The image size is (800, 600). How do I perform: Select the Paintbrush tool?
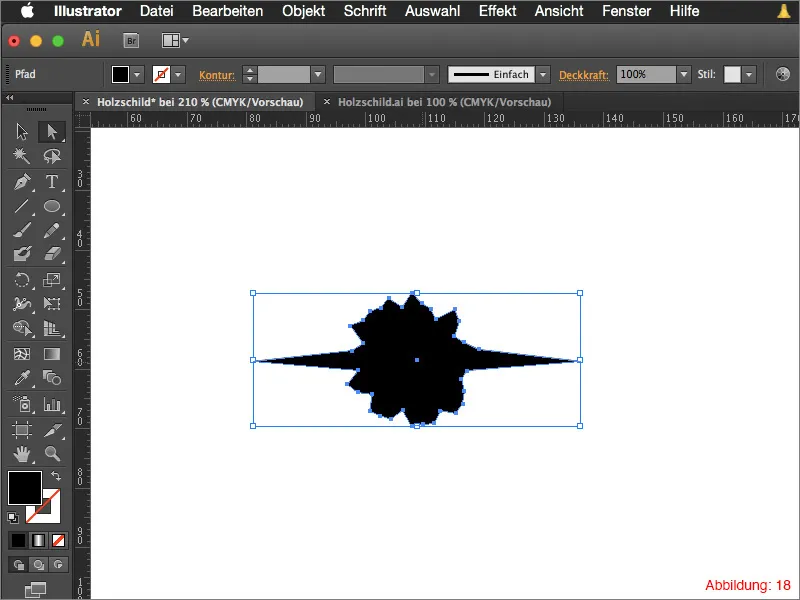tap(22, 230)
